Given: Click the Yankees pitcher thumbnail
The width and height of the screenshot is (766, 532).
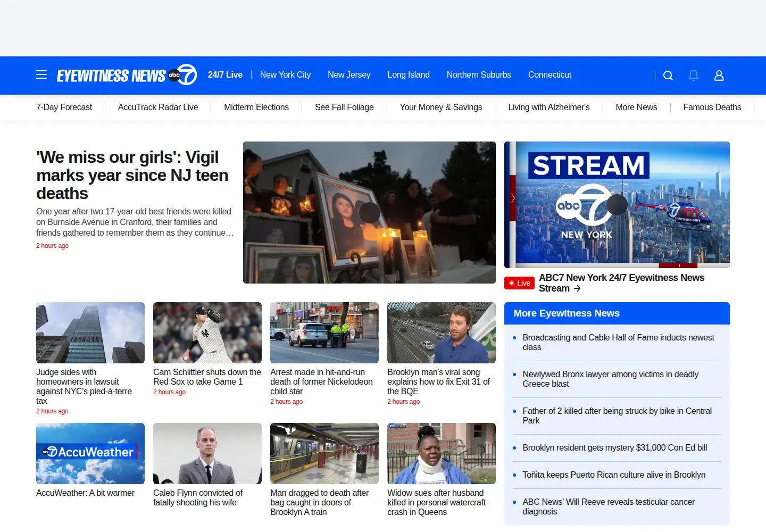Looking at the screenshot, I should pyautogui.click(x=207, y=333).
